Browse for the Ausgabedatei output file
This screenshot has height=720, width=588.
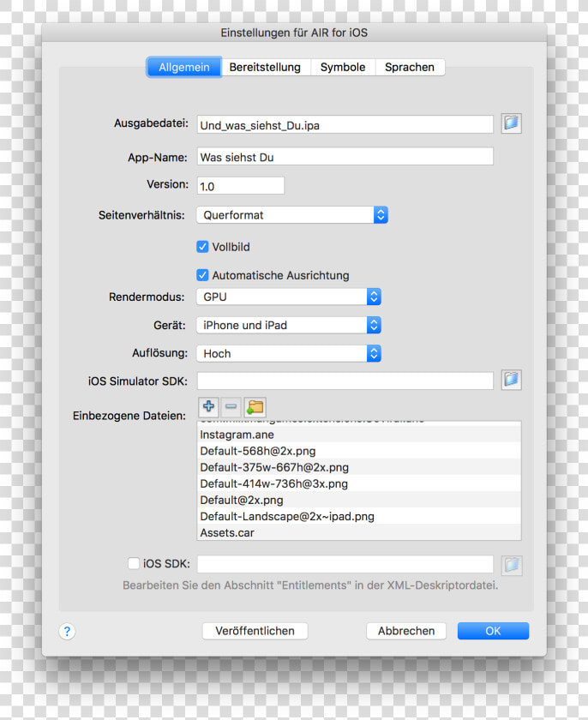(x=511, y=123)
